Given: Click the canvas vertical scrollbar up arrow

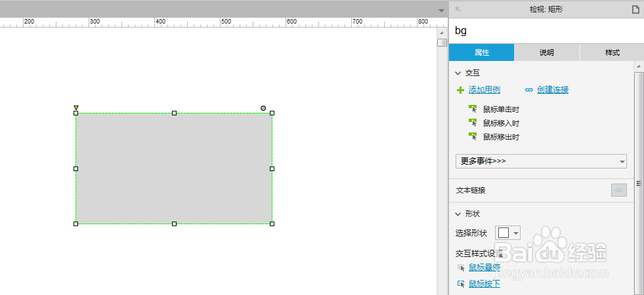Looking at the screenshot, I should (442, 32).
